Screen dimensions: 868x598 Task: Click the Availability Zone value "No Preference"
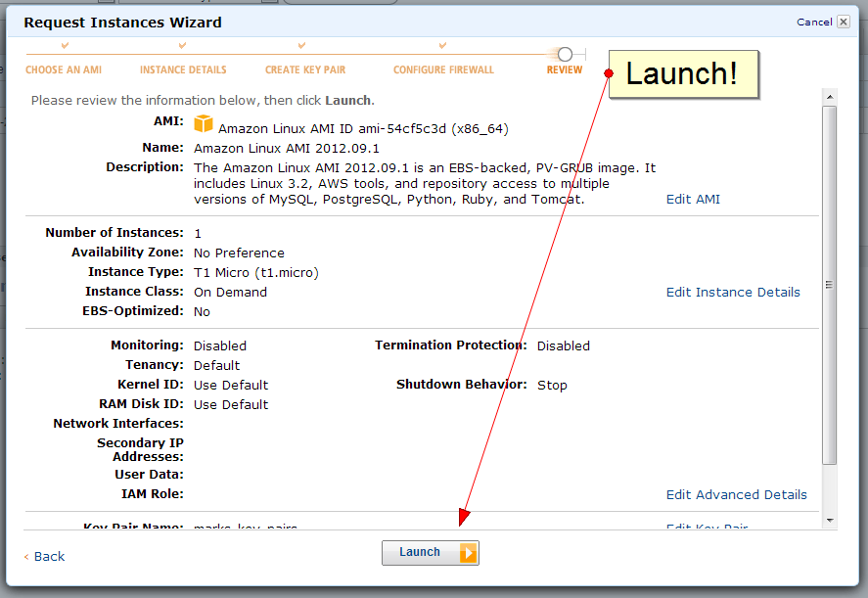239,253
